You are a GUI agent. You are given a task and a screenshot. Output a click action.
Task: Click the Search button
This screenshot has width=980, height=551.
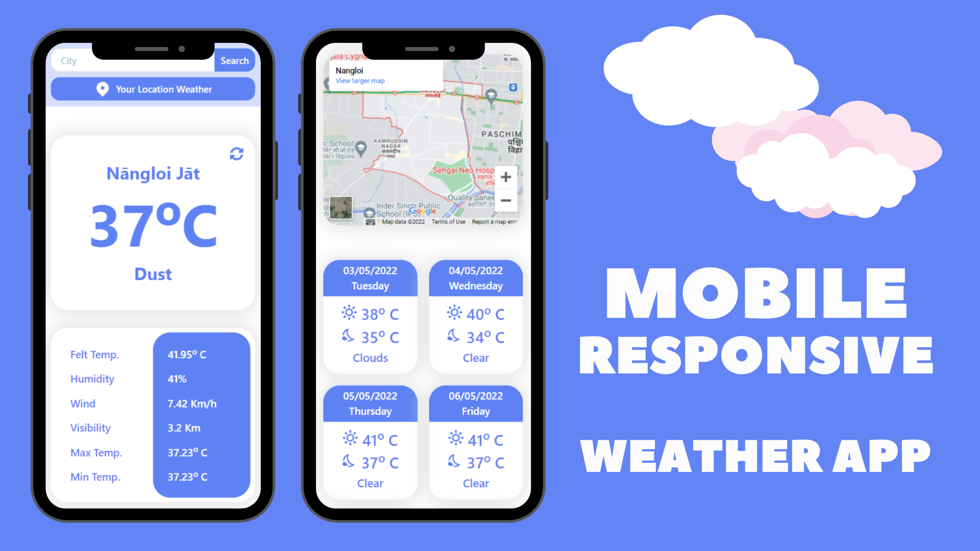point(235,62)
